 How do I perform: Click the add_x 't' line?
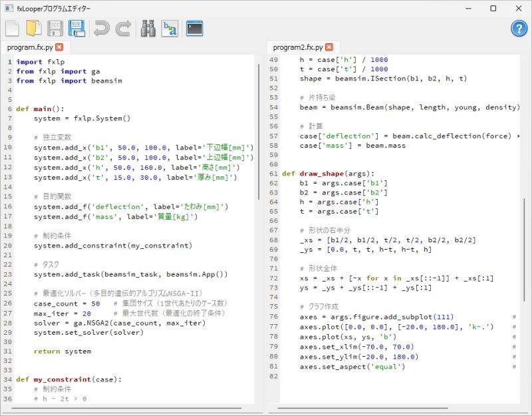point(136,177)
